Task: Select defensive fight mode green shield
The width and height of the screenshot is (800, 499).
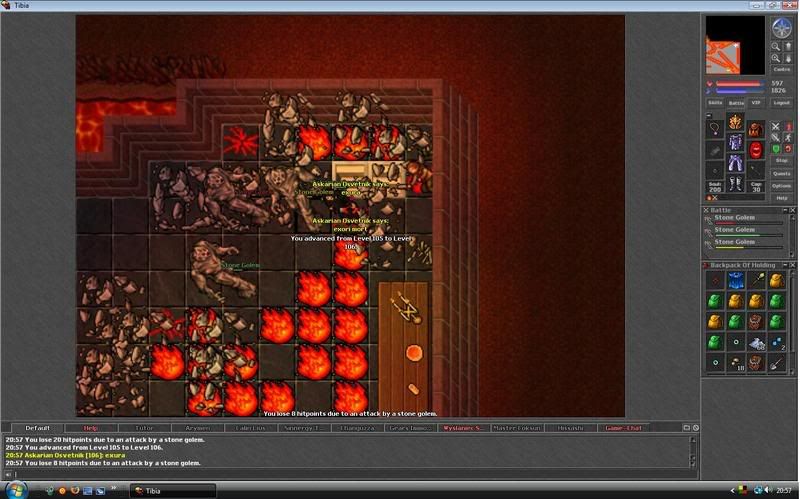Action: tap(776, 149)
